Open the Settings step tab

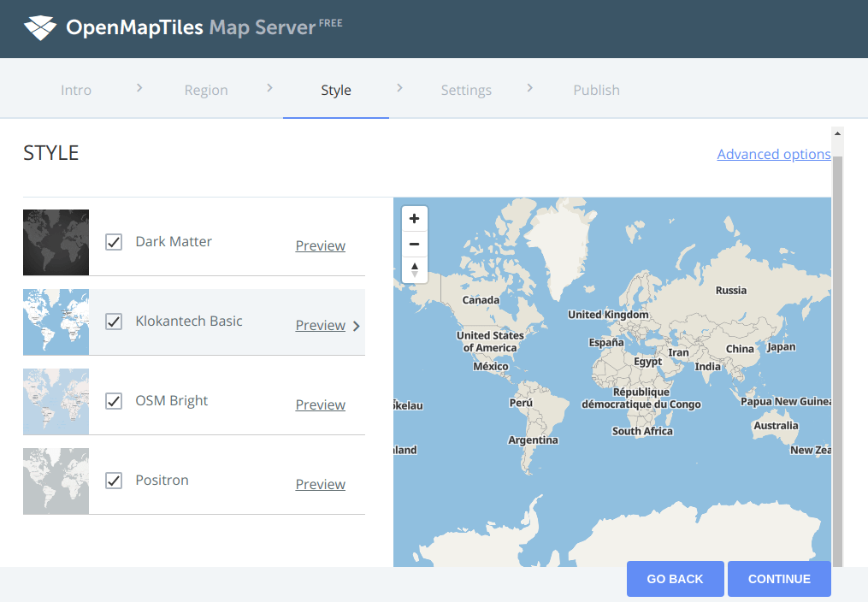pos(466,90)
